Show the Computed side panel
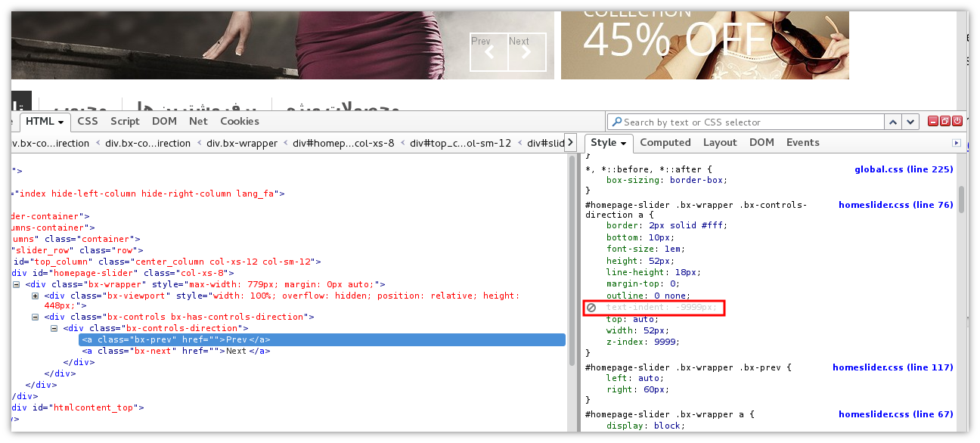 (665, 142)
